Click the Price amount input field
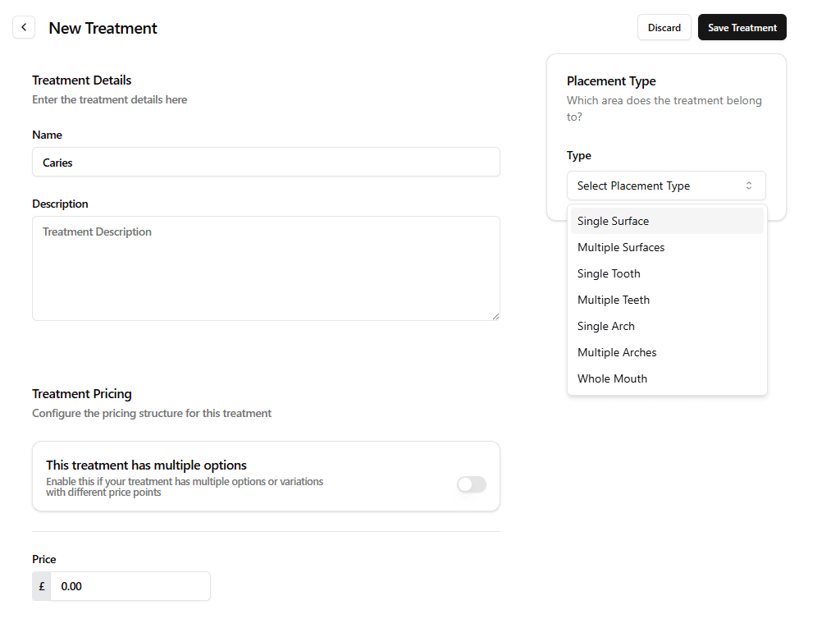The width and height of the screenshot is (840, 619). tap(130, 586)
